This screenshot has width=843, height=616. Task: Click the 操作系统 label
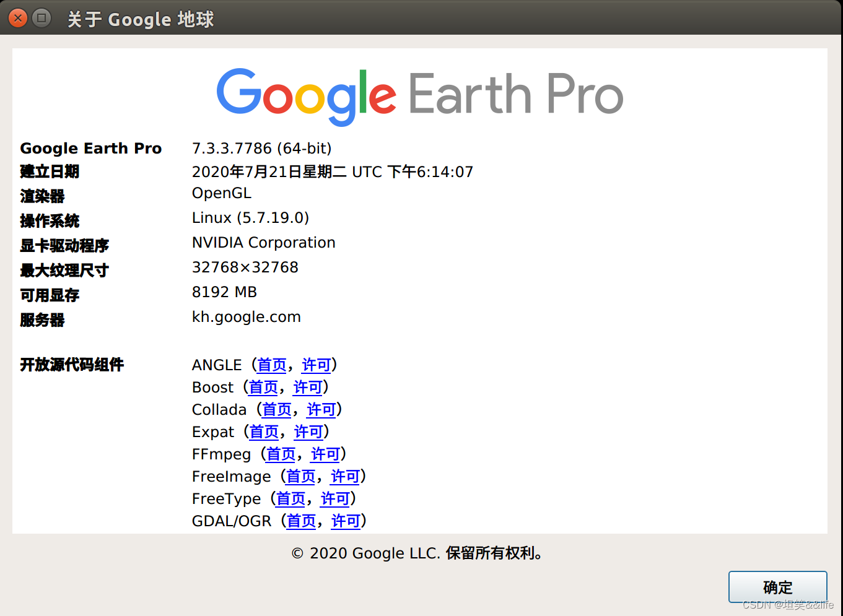50,221
